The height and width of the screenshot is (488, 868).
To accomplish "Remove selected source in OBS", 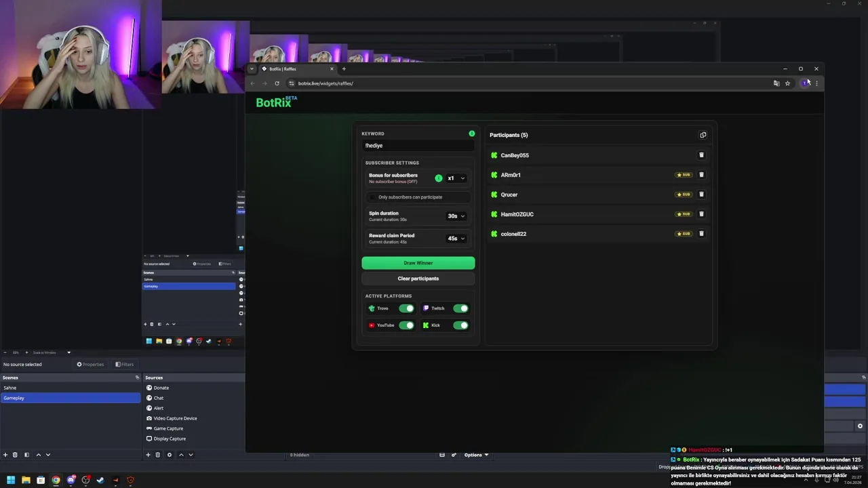I will [157, 455].
